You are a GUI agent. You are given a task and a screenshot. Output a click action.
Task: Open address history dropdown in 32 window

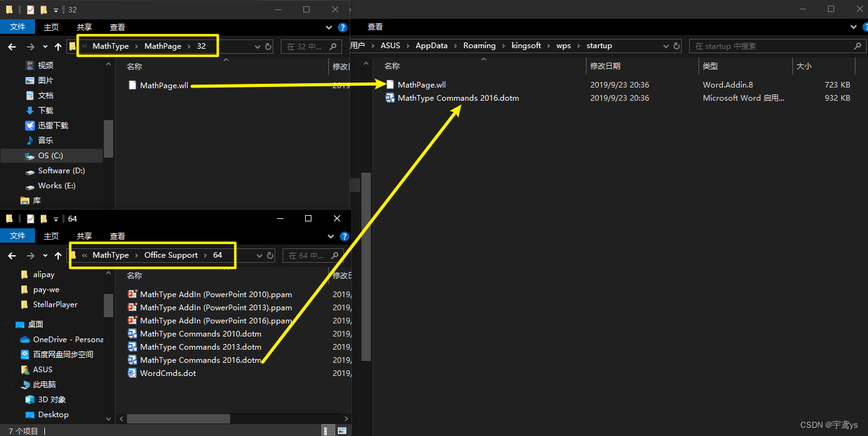[258, 46]
